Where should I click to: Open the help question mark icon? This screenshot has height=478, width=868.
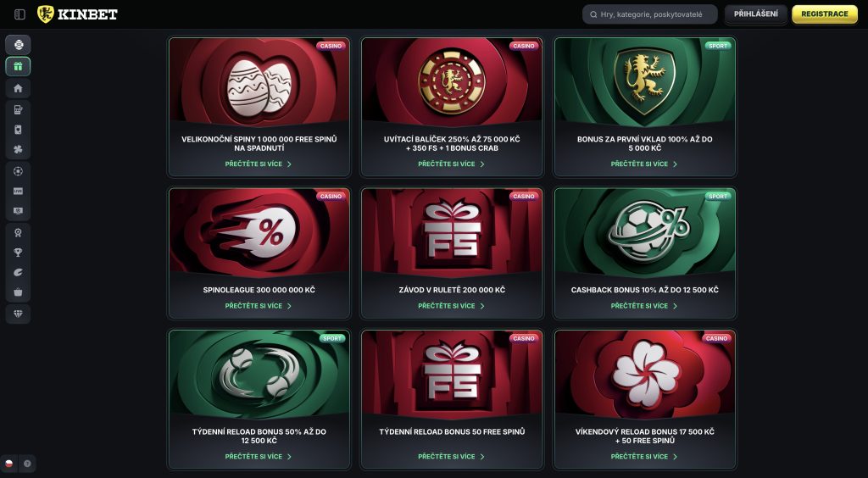(x=27, y=464)
